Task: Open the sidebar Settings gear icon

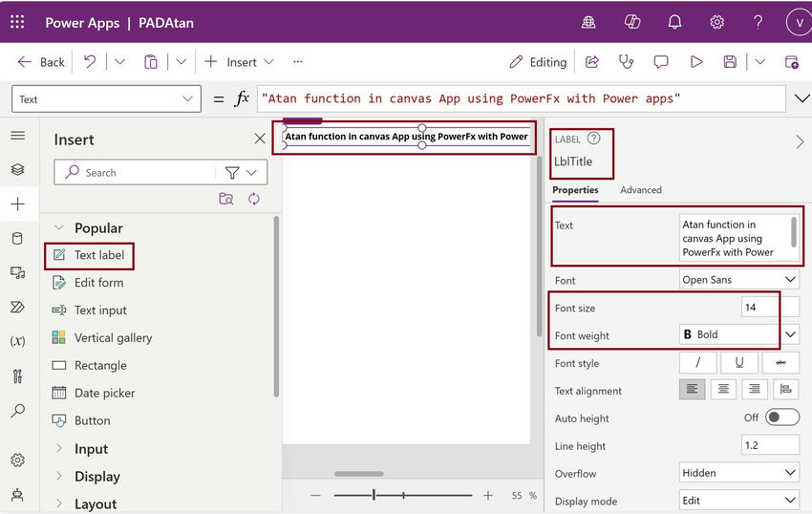Action: click(x=17, y=460)
